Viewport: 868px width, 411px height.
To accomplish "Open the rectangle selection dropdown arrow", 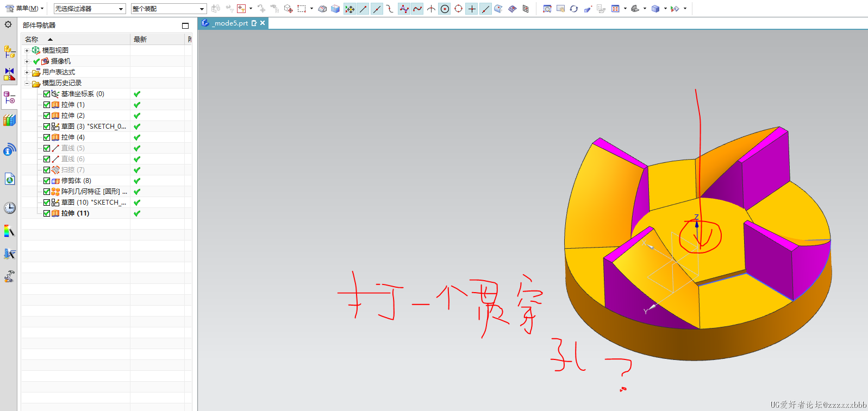I will (x=311, y=9).
